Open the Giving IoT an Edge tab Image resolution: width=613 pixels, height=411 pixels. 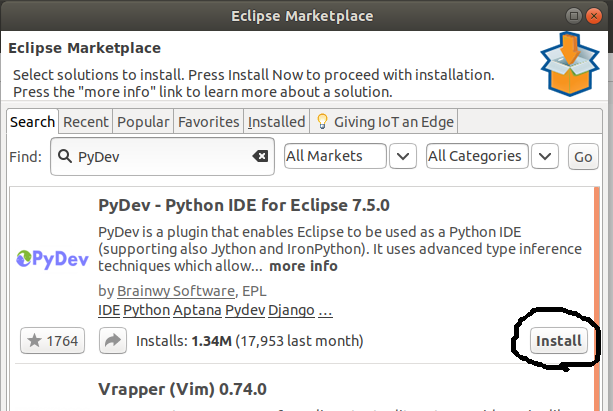[x=384, y=122]
